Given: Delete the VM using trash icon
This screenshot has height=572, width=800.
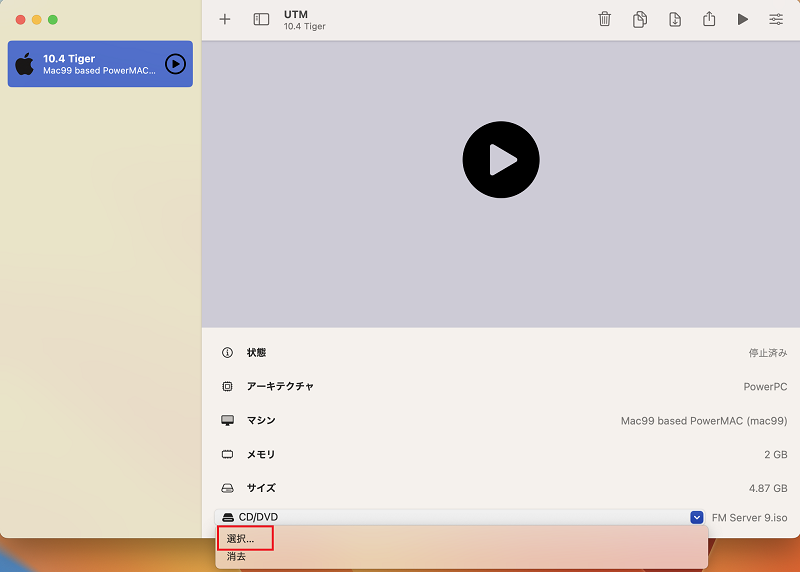Looking at the screenshot, I should point(605,19).
